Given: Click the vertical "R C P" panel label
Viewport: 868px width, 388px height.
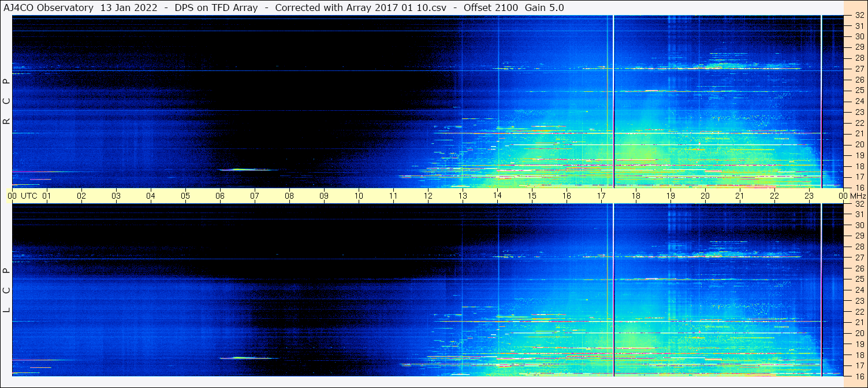Looking at the screenshot, I should pyautogui.click(x=7, y=102).
